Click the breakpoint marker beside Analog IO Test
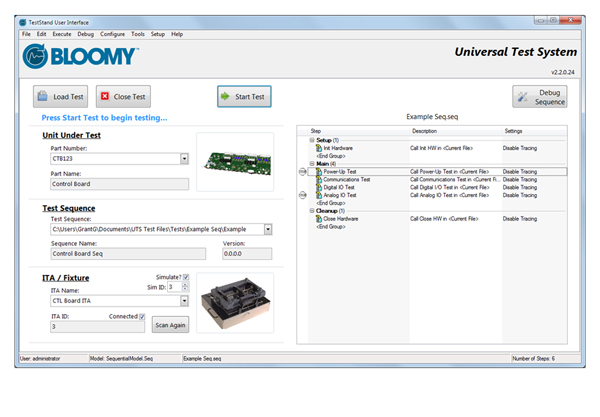The height and width of the screenshot is (417, 600). tap(304, 196)
